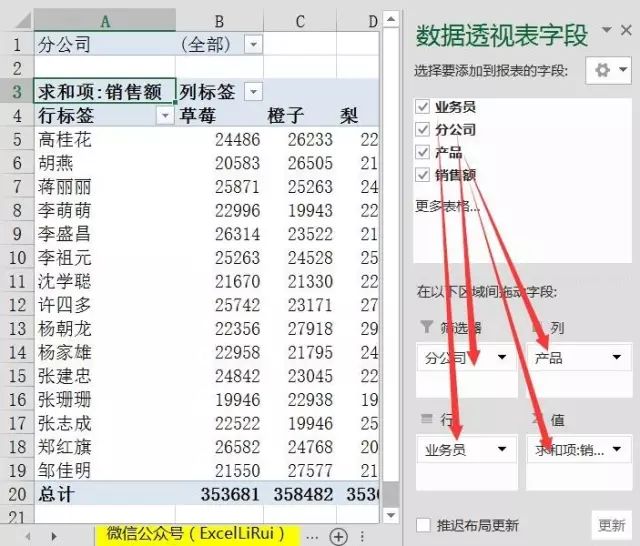Select column A header
Screen dimensions: 640x546
click(x=105, y=21)
